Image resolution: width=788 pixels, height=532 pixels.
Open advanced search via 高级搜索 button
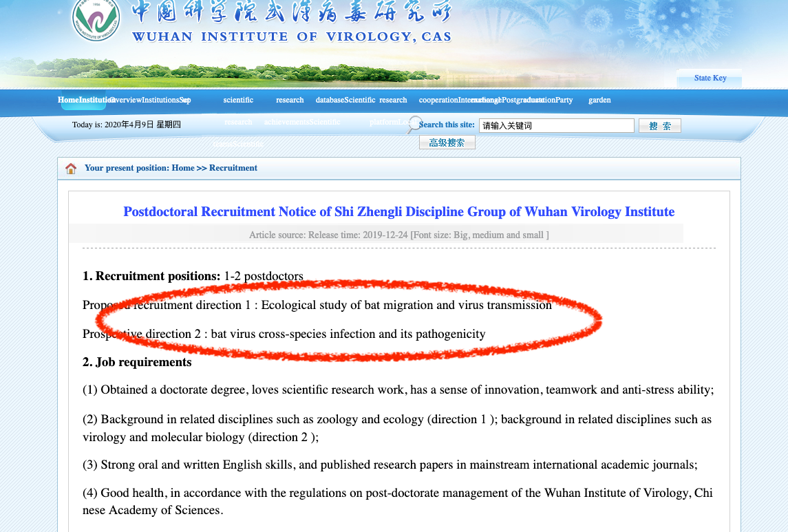(x=447, y=142)
